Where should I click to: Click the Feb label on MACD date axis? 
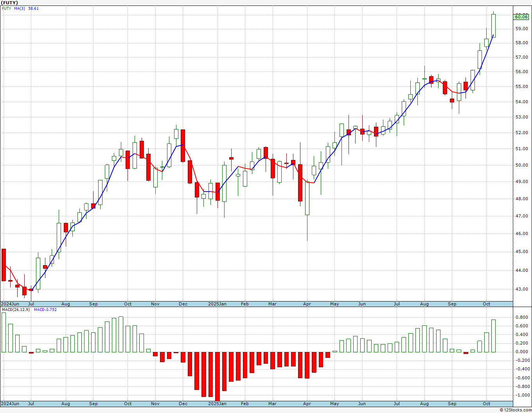point(244,404)
